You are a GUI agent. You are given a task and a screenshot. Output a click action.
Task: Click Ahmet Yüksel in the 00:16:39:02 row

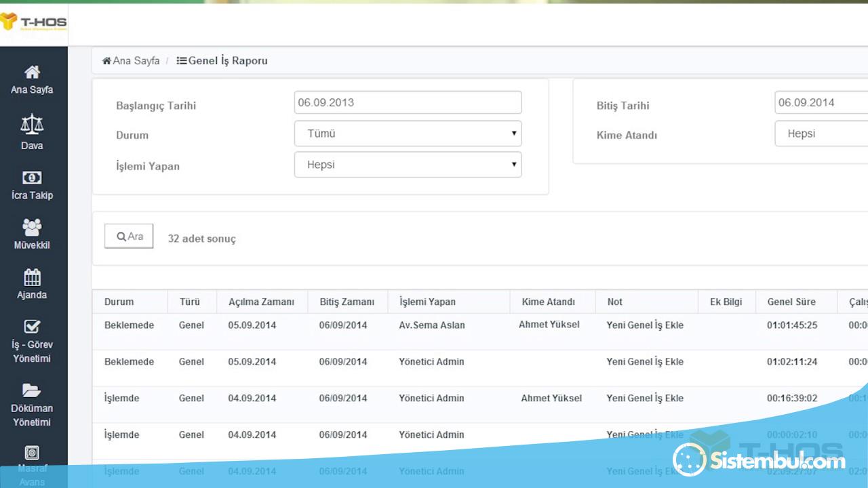point(551,398)
